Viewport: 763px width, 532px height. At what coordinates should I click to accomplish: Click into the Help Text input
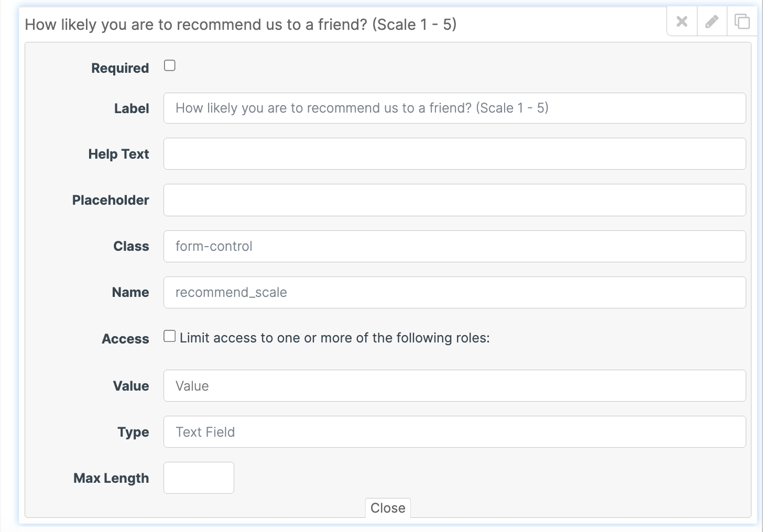click(454, 154)
